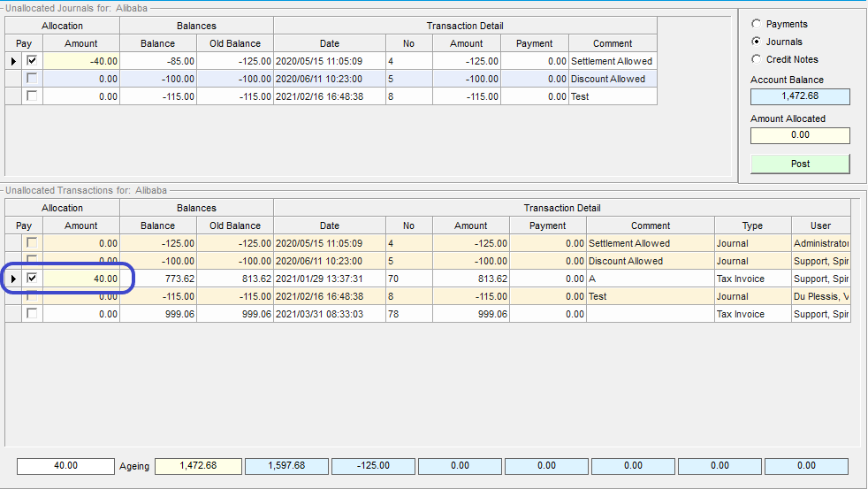The width and height of the screenshot is (868, 489).
Task: Click the row indicator arrow of invoice 70
Action: point(13,279)
